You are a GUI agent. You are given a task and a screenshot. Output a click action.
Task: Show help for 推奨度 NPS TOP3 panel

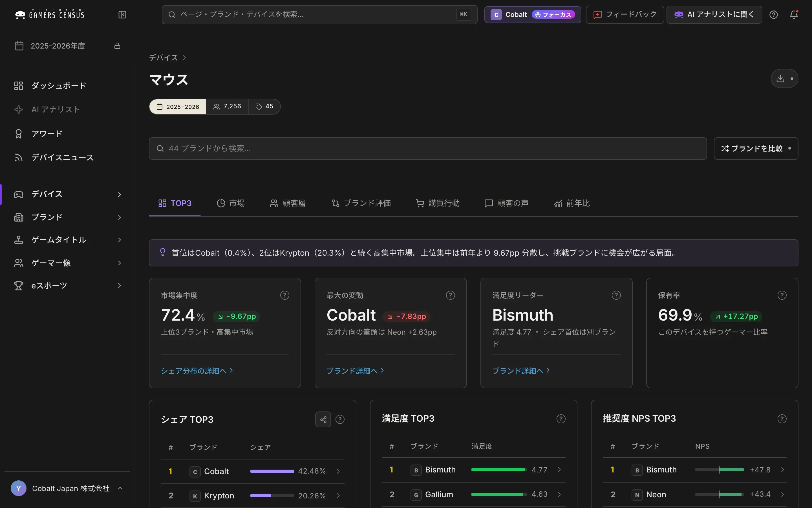(782, 419)
